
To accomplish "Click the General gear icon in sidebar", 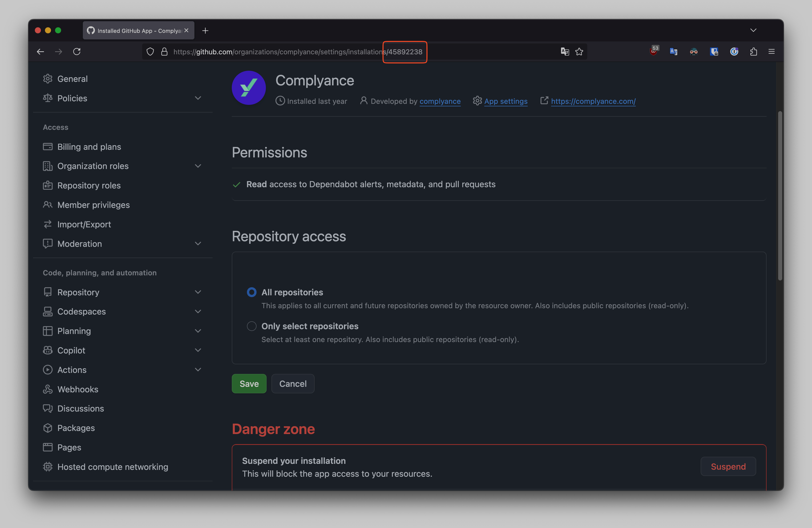I will [48, 79].
